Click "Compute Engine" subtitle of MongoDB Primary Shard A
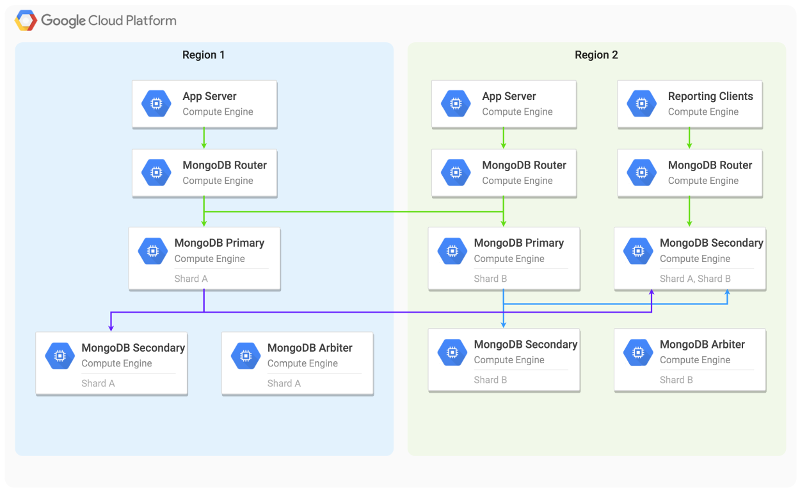 pos(209,259)
